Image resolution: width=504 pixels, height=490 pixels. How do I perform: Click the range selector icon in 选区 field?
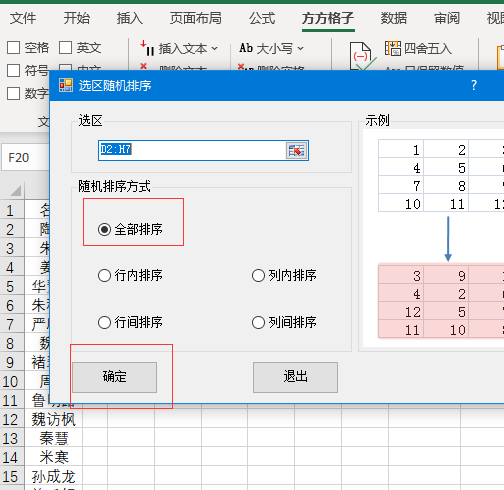[296, 151]
